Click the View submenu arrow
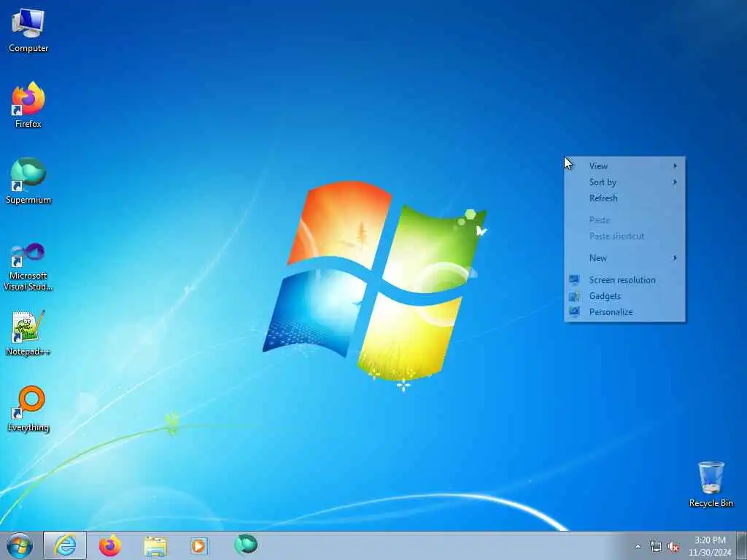The image size is (747, 560). pos(675,166)
